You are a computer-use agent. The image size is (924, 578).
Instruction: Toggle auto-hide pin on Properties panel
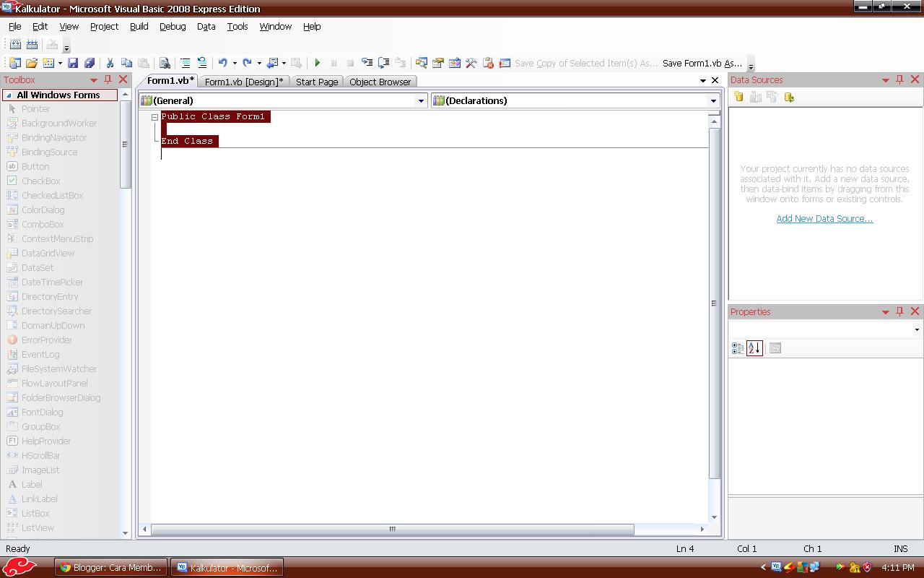pos(899,311)
